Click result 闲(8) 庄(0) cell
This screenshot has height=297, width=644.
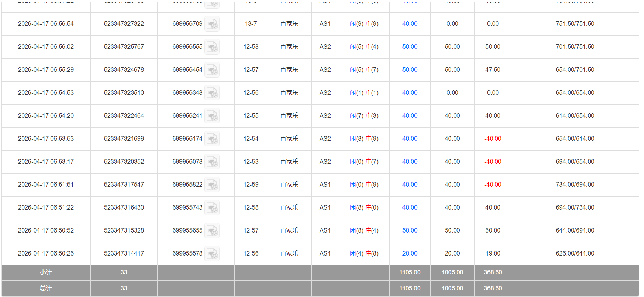coord(364,207)
